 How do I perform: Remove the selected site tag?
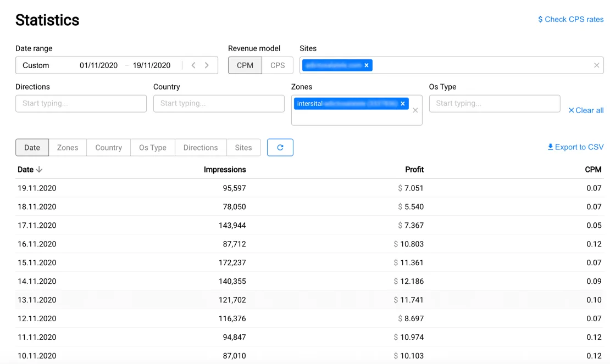click(367, 65)
